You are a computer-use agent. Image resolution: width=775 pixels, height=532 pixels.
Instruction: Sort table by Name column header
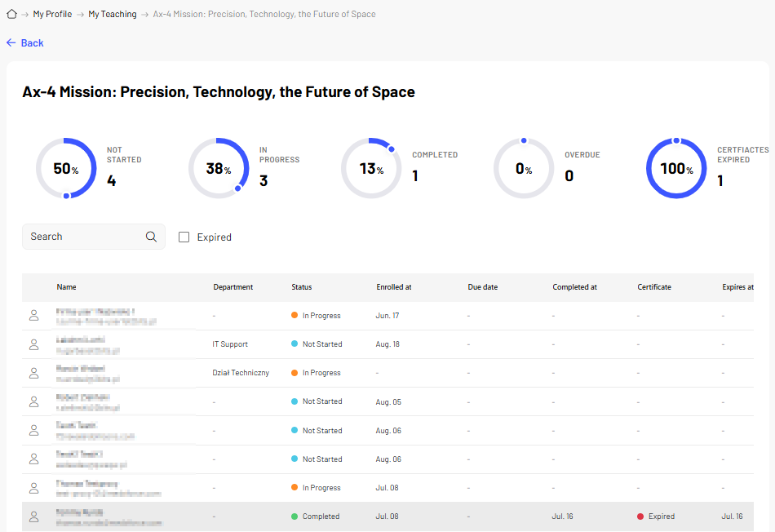(x=66, y=287)
